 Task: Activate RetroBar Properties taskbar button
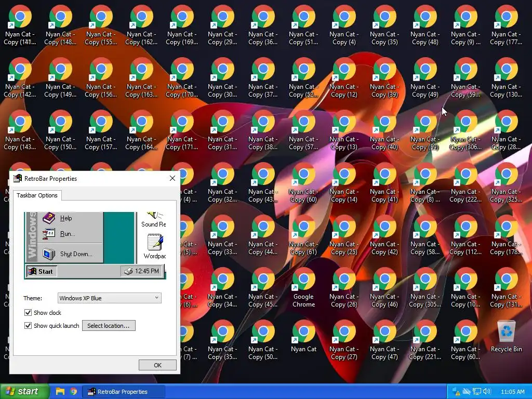[124, 392]
